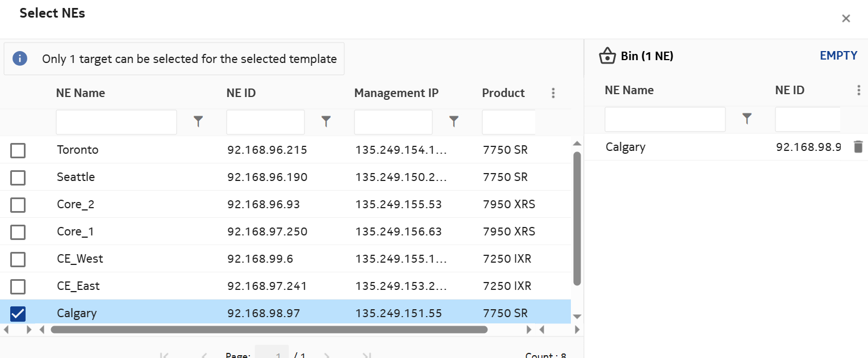
Task: Open NE table column options menu
Action: (553, 93)
